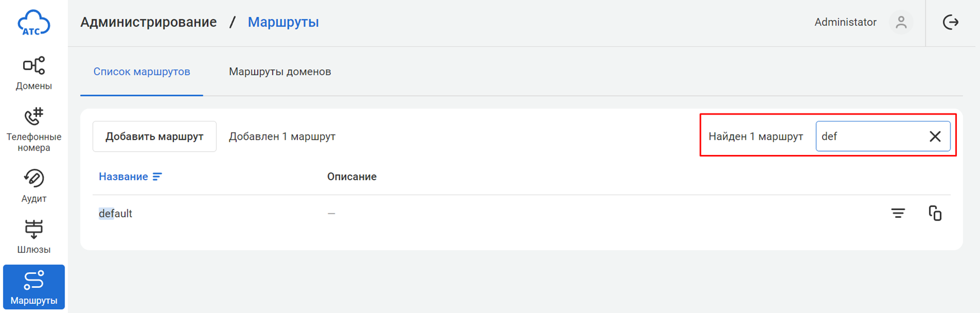Click the ATC cloud logo

33,23
